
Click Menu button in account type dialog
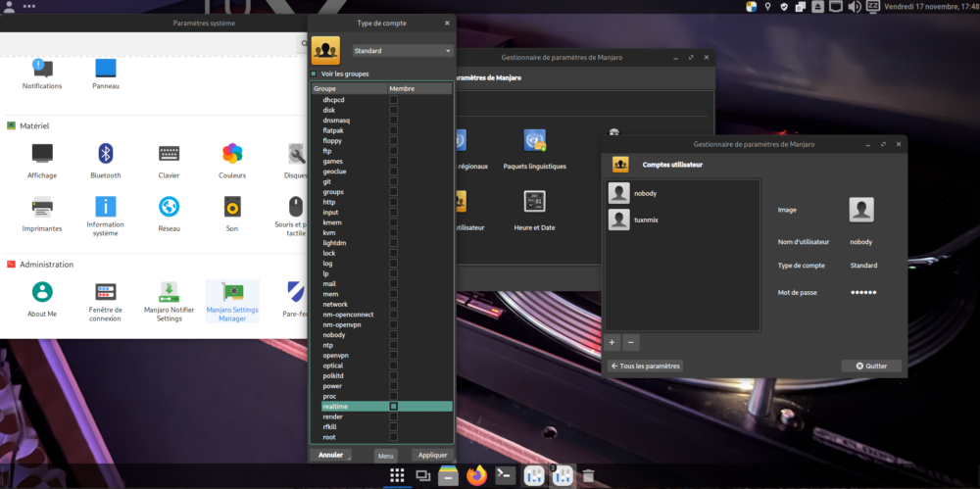pos(385,456)
